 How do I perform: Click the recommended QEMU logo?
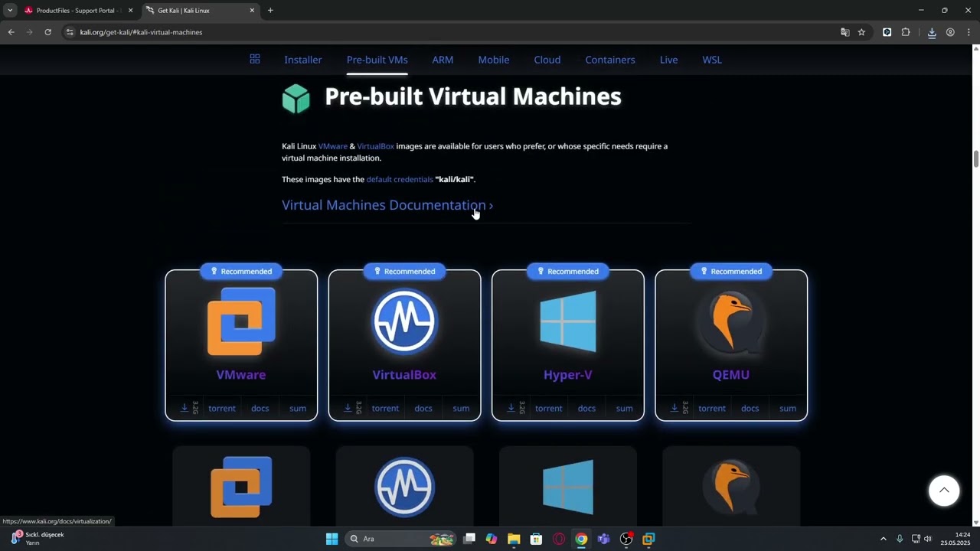(x=731, y=321)
